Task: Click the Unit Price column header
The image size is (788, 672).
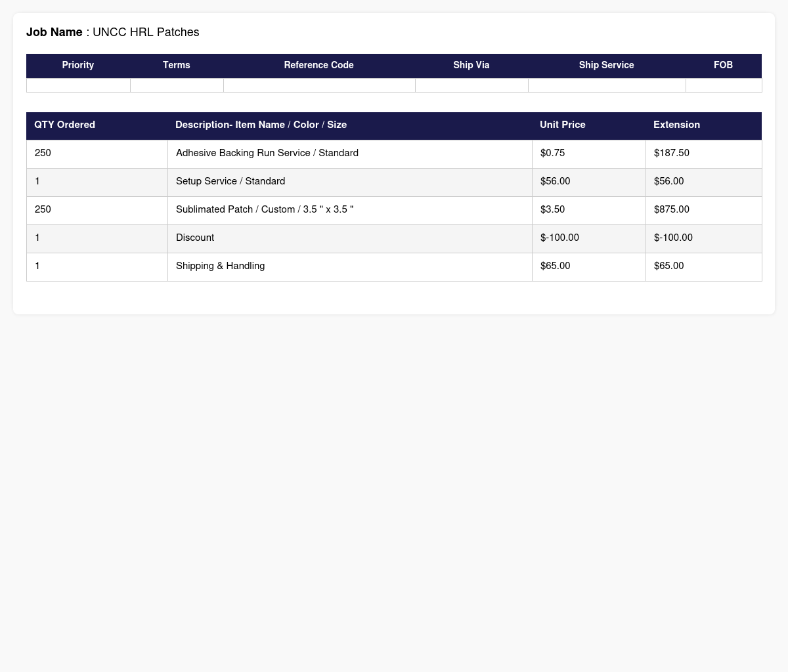Action: tap(589, 125)
